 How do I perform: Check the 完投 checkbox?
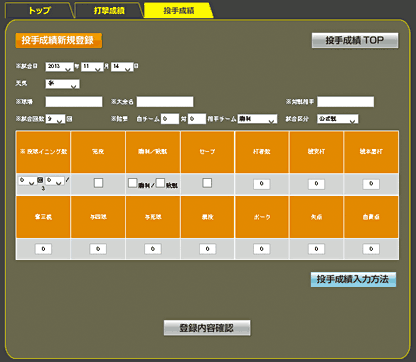pos(98,183)
